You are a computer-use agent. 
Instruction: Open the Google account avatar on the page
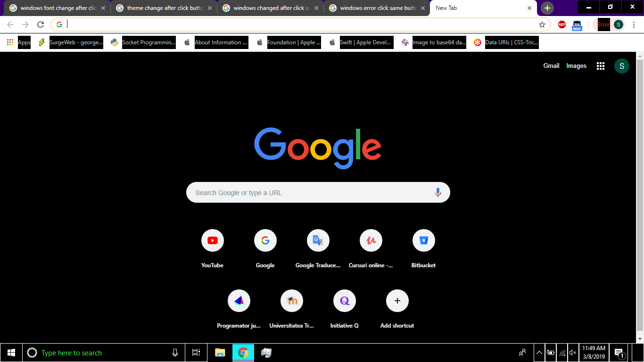[622, 66]
